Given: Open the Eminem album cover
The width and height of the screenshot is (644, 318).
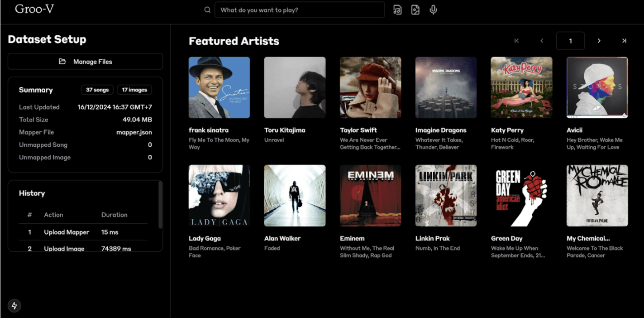Looking at the screenshot, I should pyautogui.click(x=370, y=196).
